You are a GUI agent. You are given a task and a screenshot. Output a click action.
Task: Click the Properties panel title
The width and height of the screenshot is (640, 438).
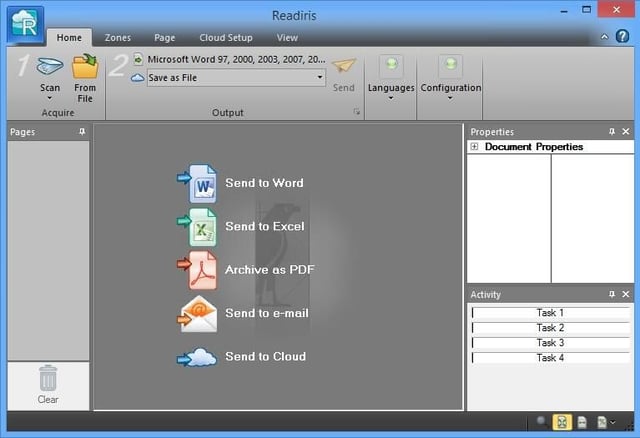492,132
